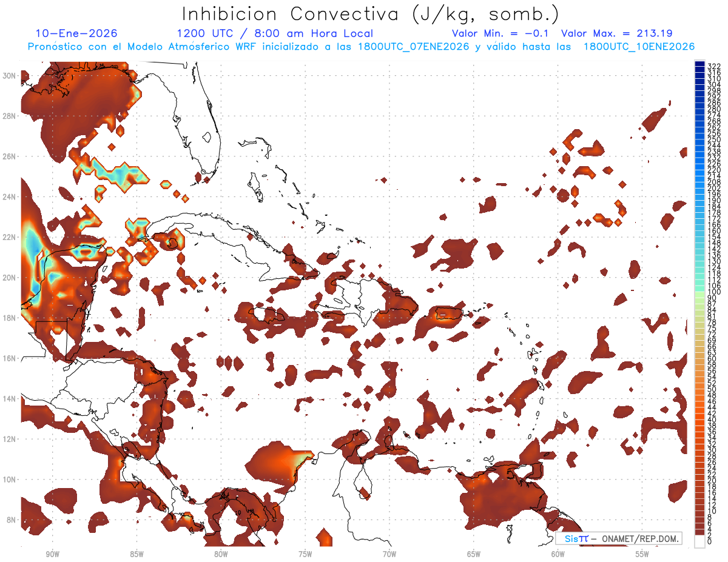Click the "10N" latitude label
The image size is (728, 562).
[x=10, y=480]
